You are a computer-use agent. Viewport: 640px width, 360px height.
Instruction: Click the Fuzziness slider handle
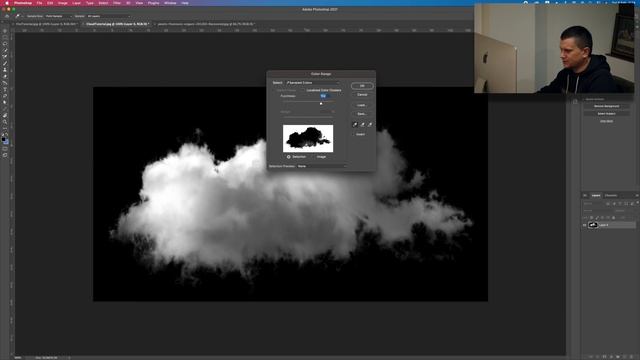pos(321,103)
